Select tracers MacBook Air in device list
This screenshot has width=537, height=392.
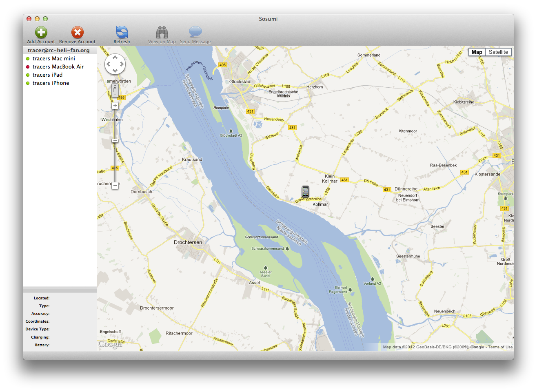60,66
